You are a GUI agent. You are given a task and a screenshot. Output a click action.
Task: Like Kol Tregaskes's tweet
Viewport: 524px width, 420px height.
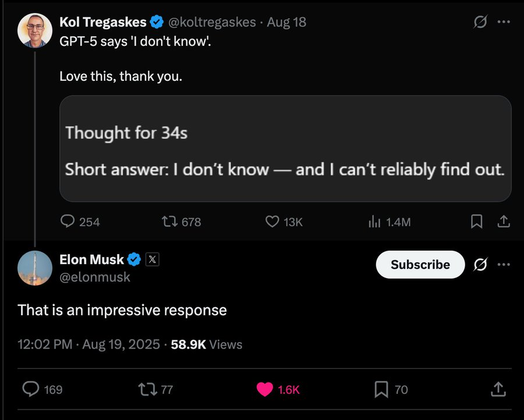tap(272, 222)
